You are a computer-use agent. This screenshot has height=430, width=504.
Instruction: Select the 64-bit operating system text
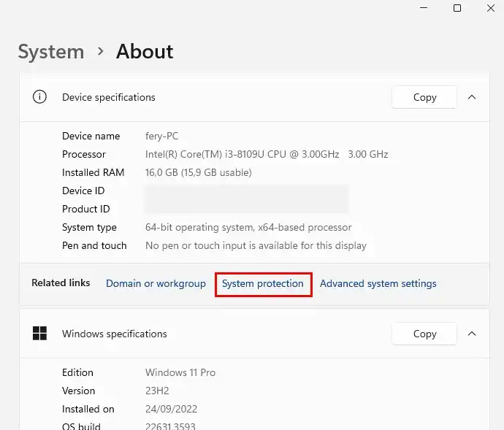click(x=248, y=227)
